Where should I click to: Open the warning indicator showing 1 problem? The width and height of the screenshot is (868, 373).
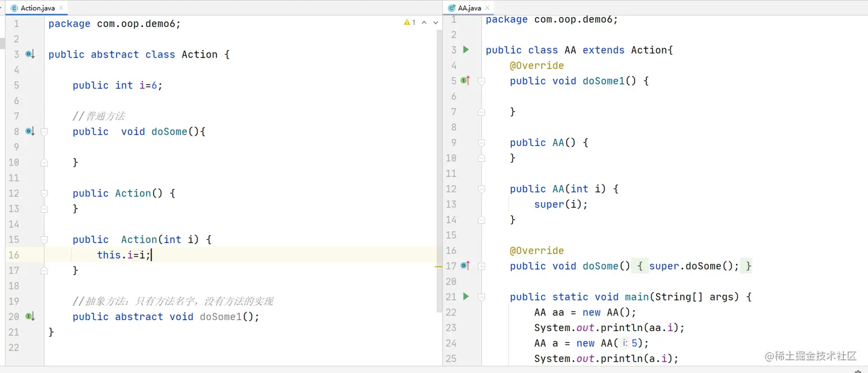(x=410, y=22)
